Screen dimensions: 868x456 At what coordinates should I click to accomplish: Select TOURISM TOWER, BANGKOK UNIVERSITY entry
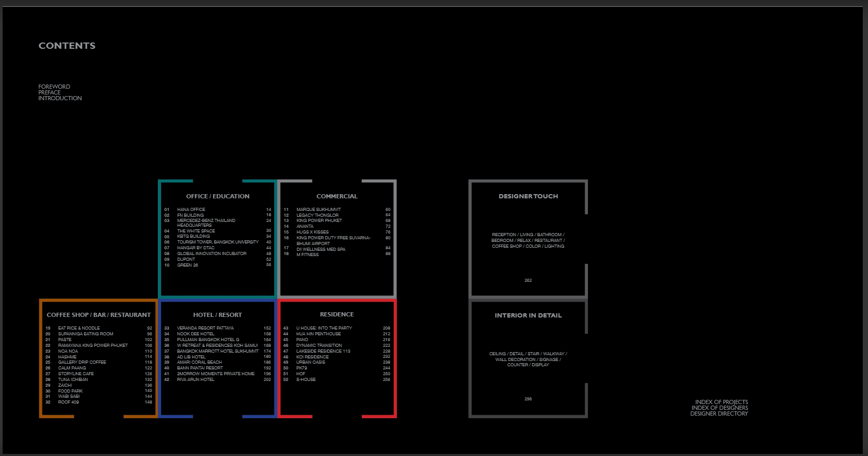[x=218, y=242]
